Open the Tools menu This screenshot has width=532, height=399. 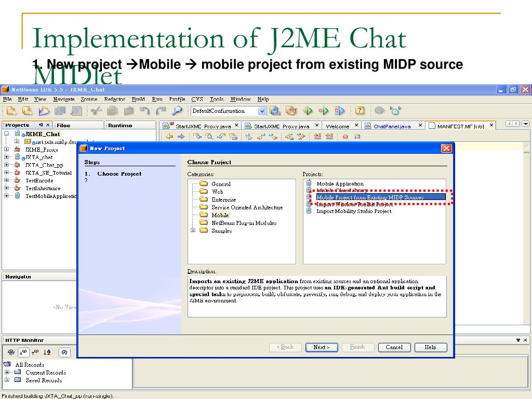[217, 99]
